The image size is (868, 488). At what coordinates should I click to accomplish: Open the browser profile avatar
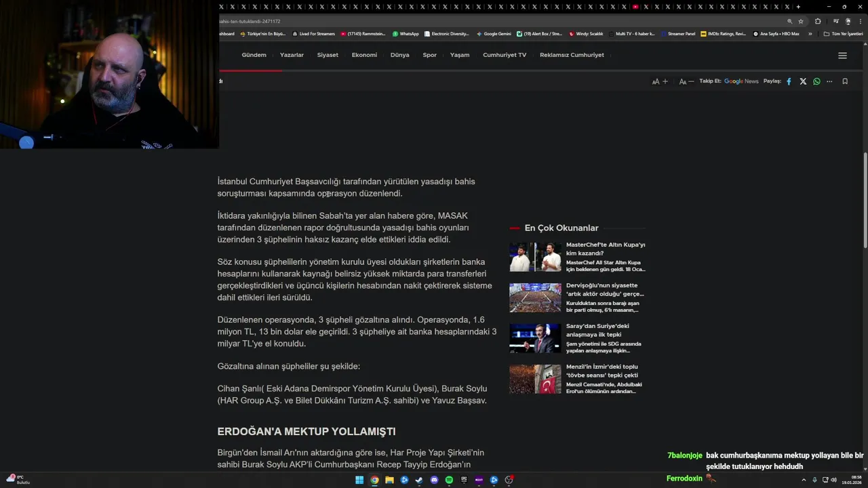848,21
